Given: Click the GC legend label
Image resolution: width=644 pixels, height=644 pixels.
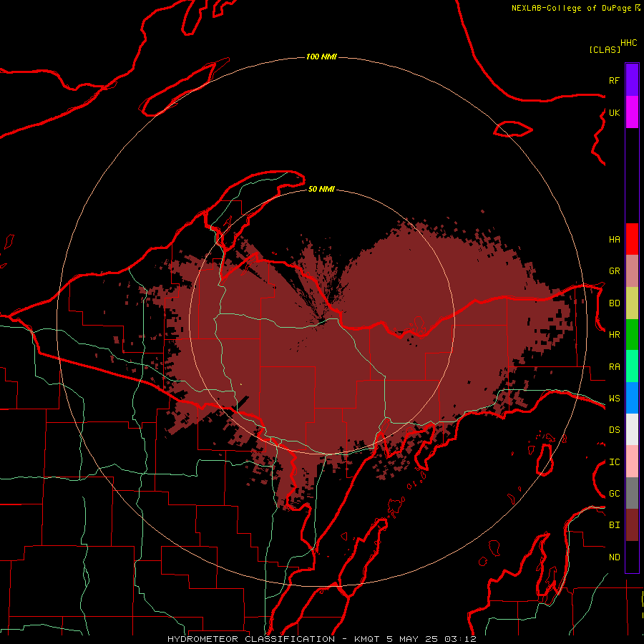Looking at the screenshot, I should 615,494.
